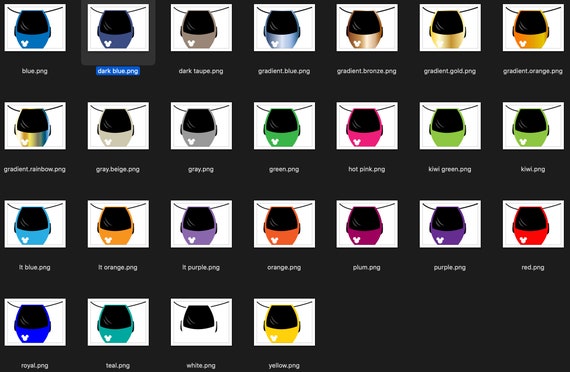
Task: Click the dark blue.png file icon
Action: (118, 28)
